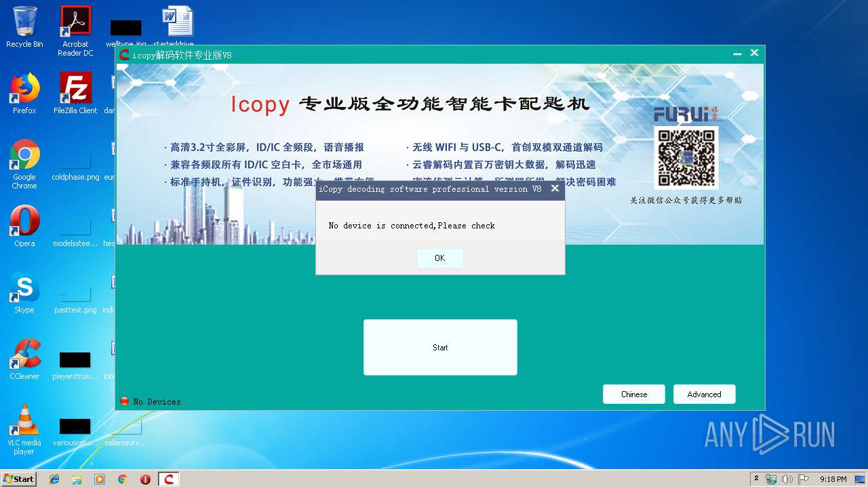Switch language with the Chinese button
Viewport: 868px width, 488px height.
click(634, 394)
